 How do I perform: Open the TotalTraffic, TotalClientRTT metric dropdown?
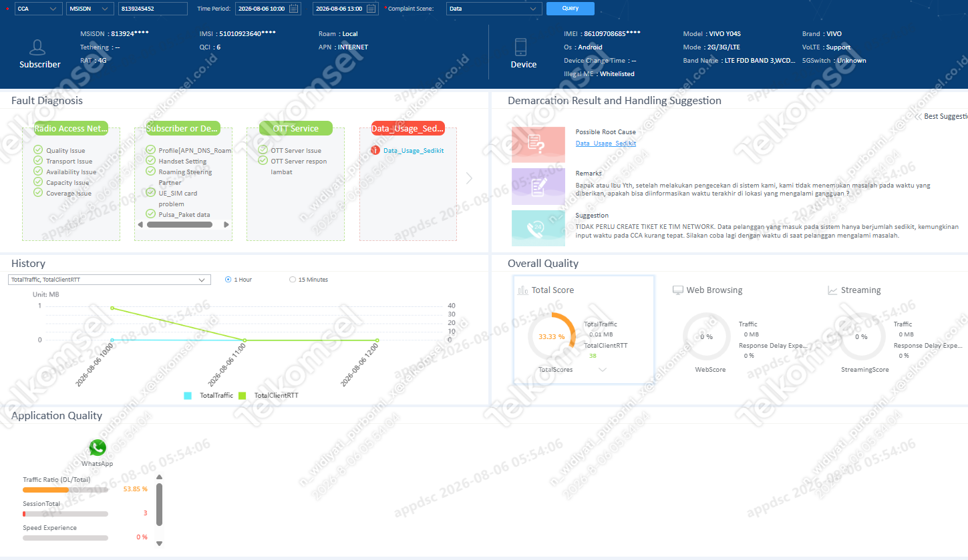110,280
